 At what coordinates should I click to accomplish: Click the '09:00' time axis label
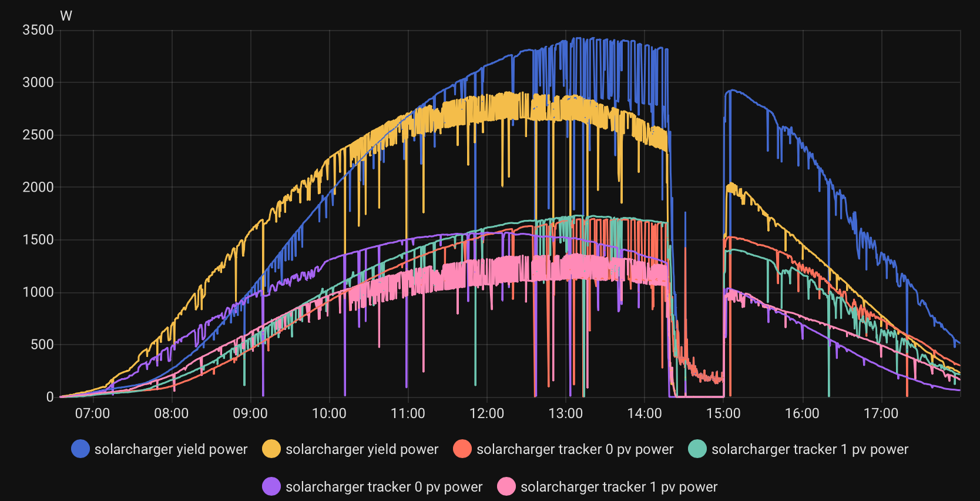coord(250,413)
